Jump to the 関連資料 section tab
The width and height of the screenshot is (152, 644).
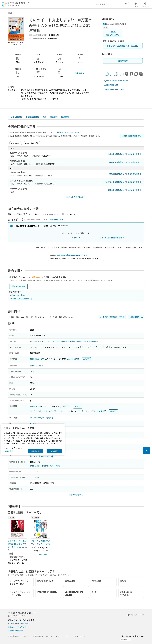[x=65, y=117]
